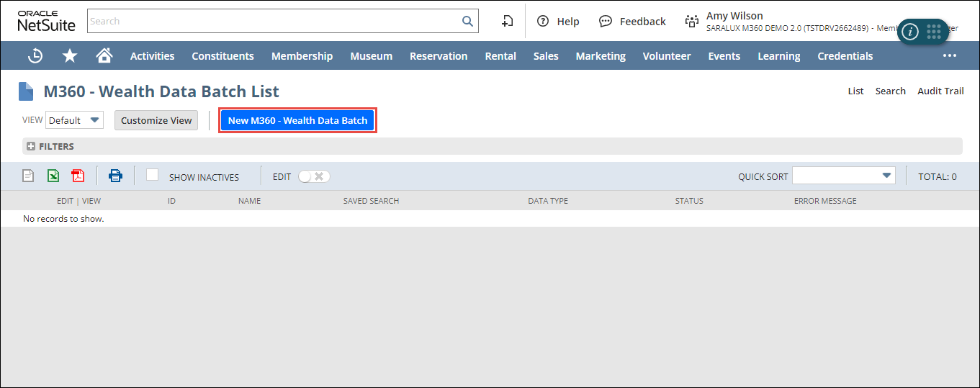Open the Audit Trail link
Viewport: 980px width, 388px height.
tap(940, 91)
